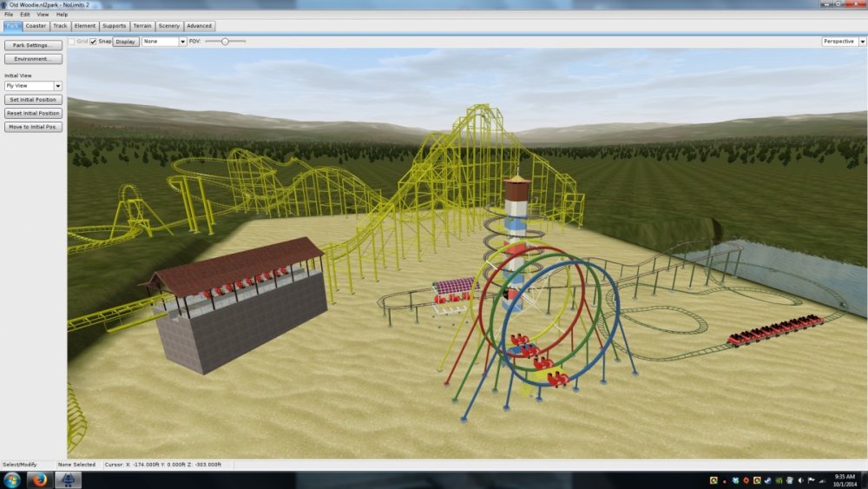Click the FOV slider handle
The height and width of the screenshot is (489, 868).
(225, 41)
